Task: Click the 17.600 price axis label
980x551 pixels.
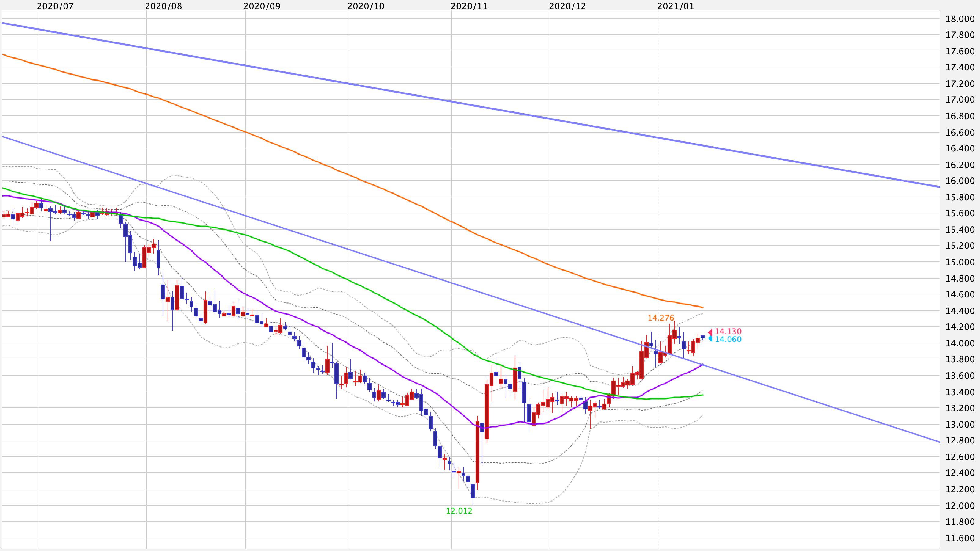Action: (x=960, y=51)
